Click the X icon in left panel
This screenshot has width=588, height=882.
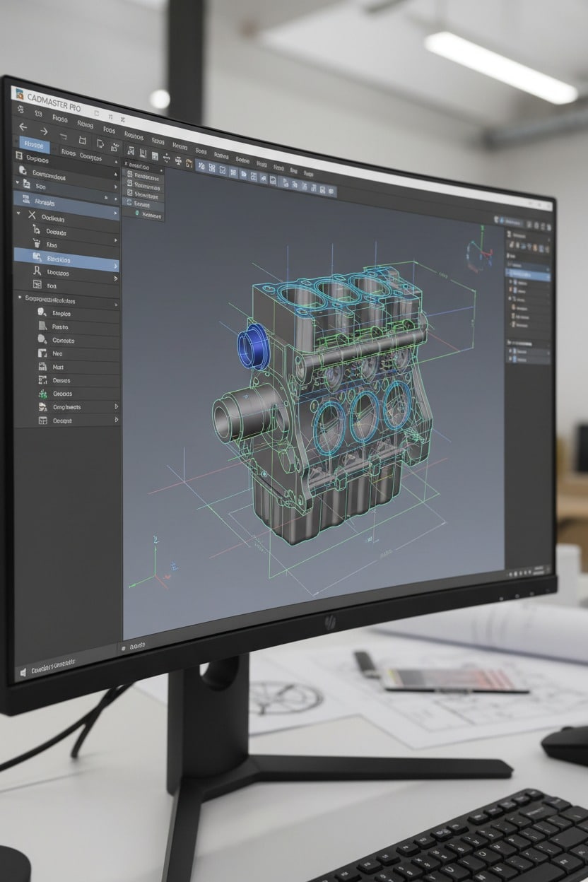coord(31,216)
